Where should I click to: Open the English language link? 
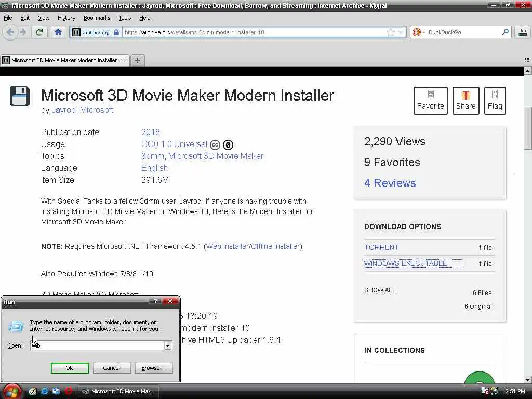coord(154,168)
